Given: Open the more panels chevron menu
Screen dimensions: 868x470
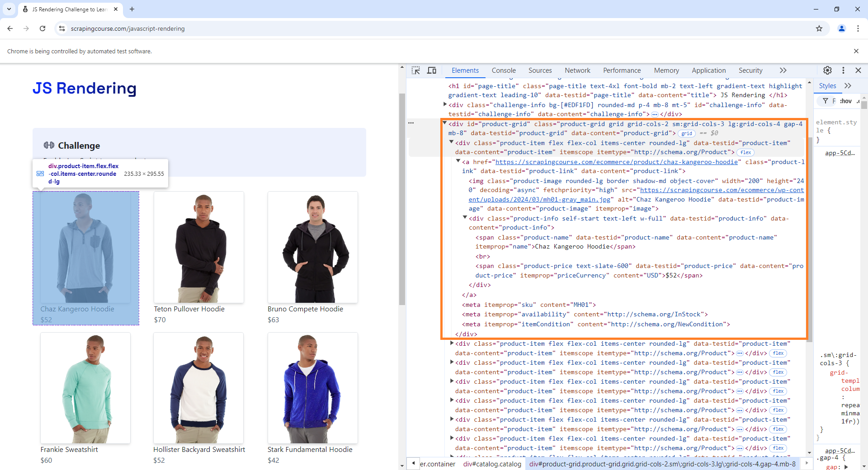Looking at the screenshot, I should click(783, 70).
